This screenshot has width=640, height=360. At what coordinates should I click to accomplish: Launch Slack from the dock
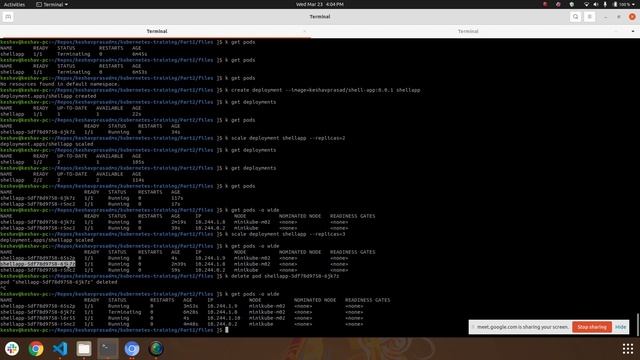tap(12, 349)
